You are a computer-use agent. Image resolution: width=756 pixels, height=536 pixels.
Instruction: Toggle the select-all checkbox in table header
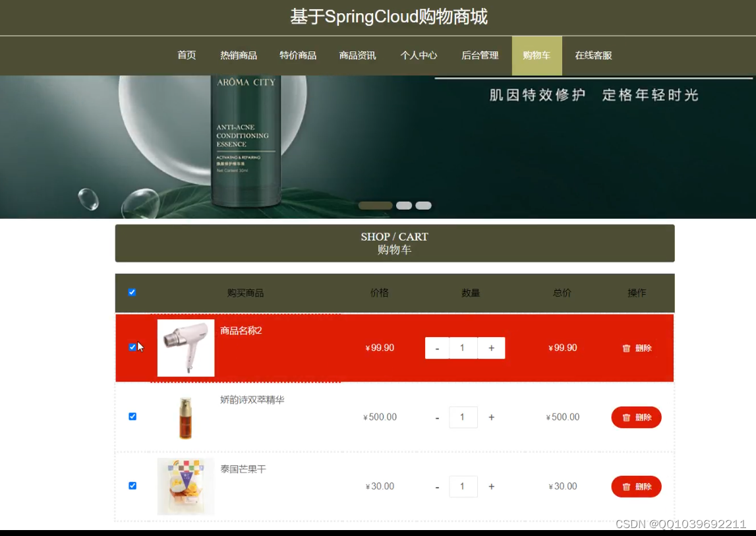(132, 292)
